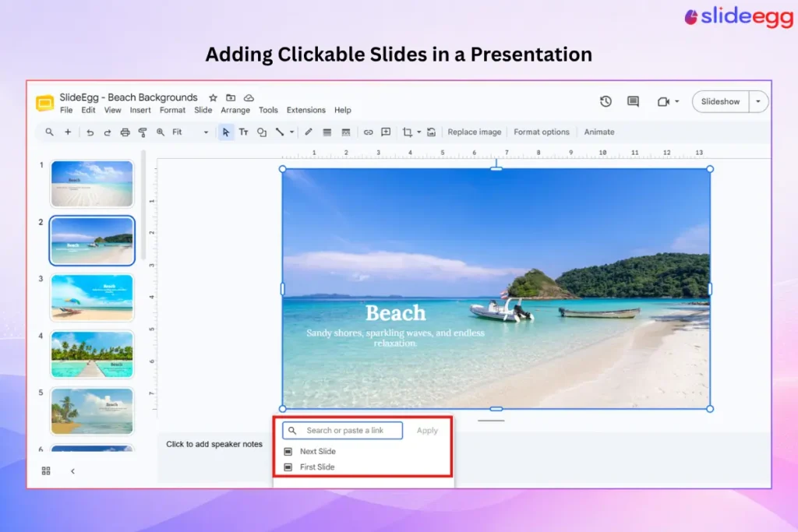
Task: Collapse the filmstrip panel arrow
Action: click(72, 471)
